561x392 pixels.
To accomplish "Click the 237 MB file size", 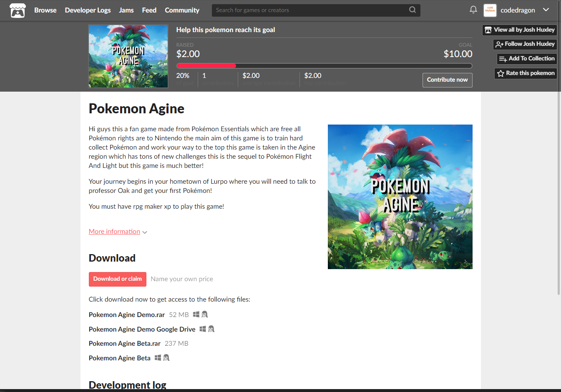I will tap(176, 344).
